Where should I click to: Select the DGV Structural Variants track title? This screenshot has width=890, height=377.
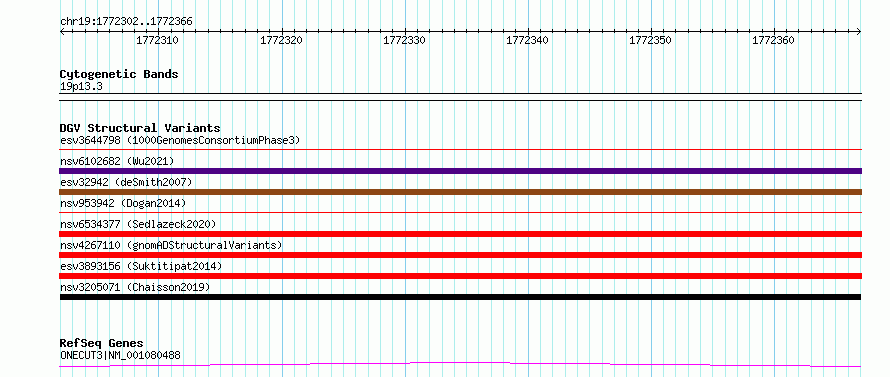coord(140,128)
